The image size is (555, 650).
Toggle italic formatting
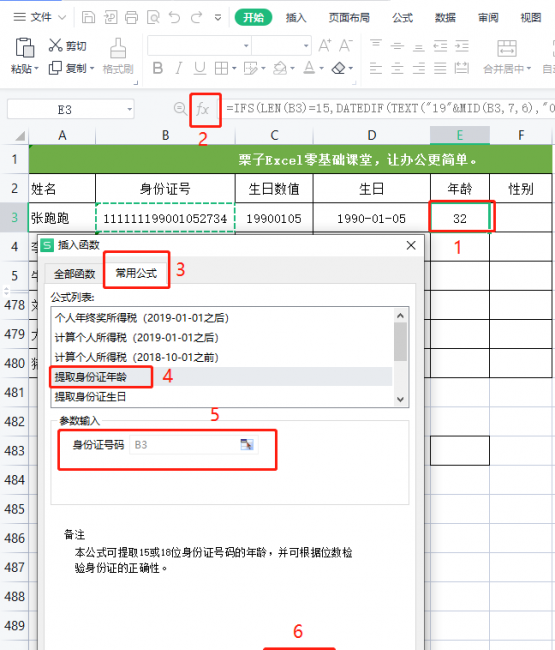click(x=179, y=68)
